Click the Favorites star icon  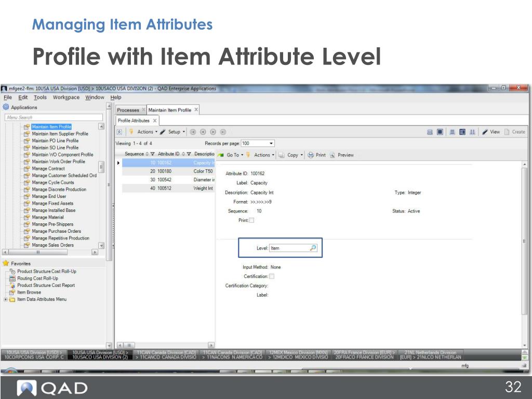6,263
